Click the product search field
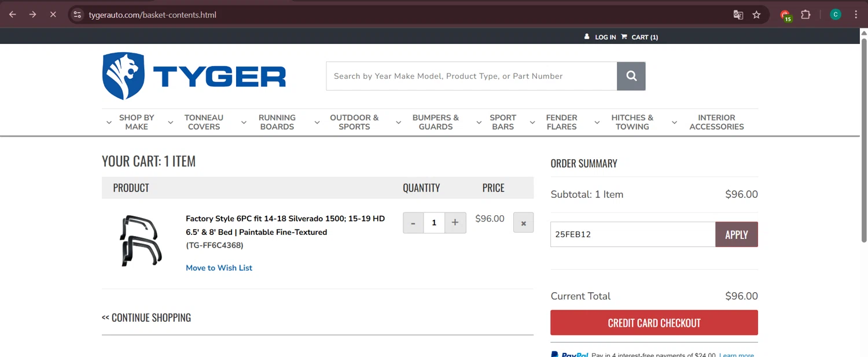 click(x=472, y=76)
